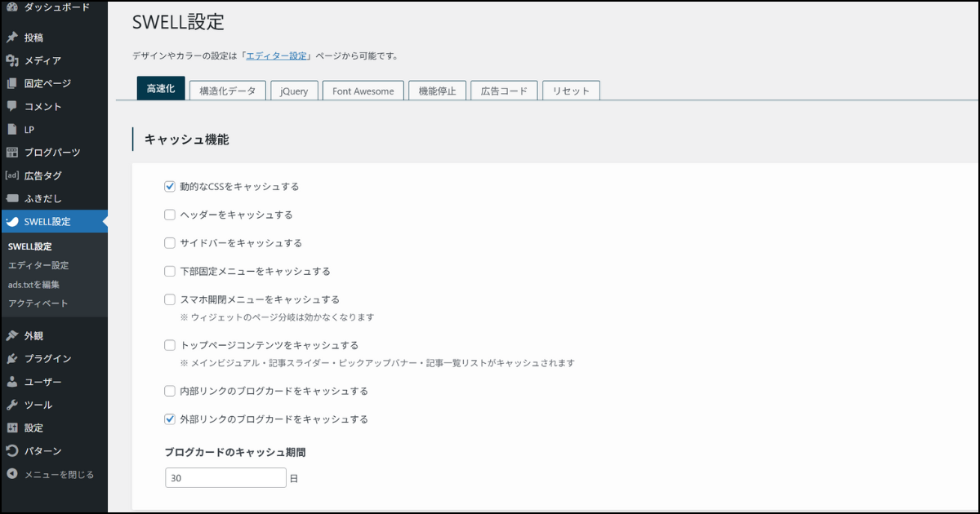Open the リセット tab
The height and width of the screenshot is (514, 980).
click(x=571, y=91)
